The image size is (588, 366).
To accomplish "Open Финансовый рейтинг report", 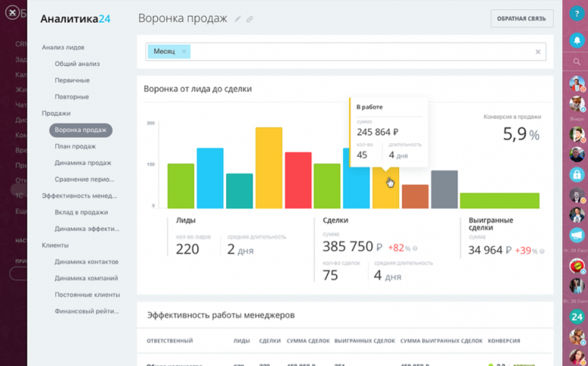I will coord(87,311).
